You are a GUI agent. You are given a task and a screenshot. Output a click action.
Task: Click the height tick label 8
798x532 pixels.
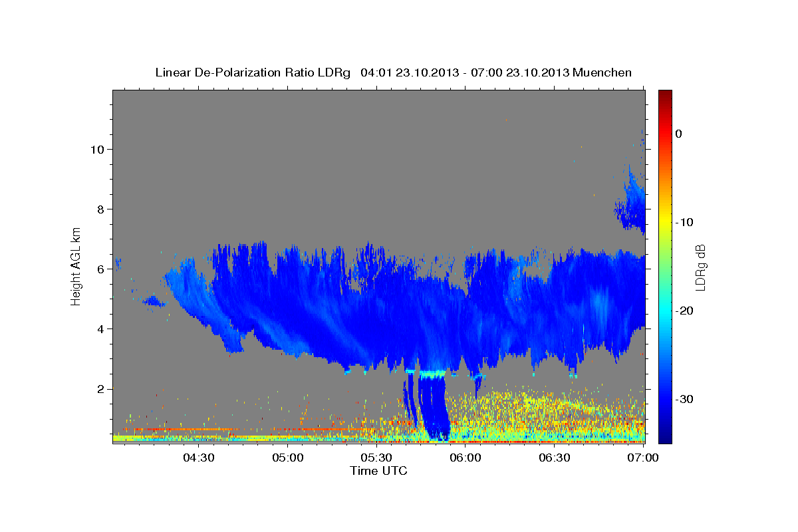[102, 209]
